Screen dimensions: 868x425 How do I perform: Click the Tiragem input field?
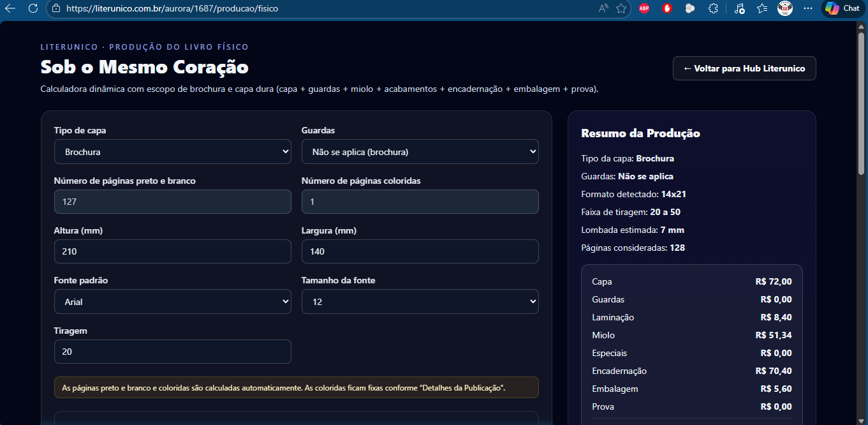pyautogui.click(x=172, y=352)
